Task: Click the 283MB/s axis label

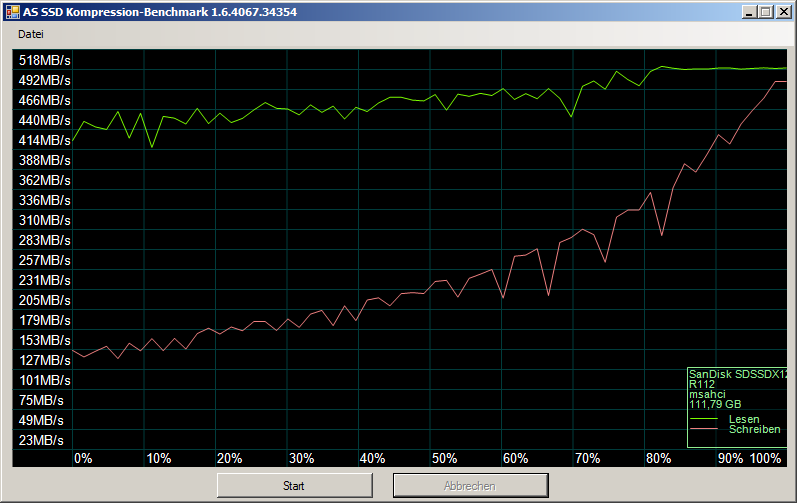Action: click(x=44, y=240)
